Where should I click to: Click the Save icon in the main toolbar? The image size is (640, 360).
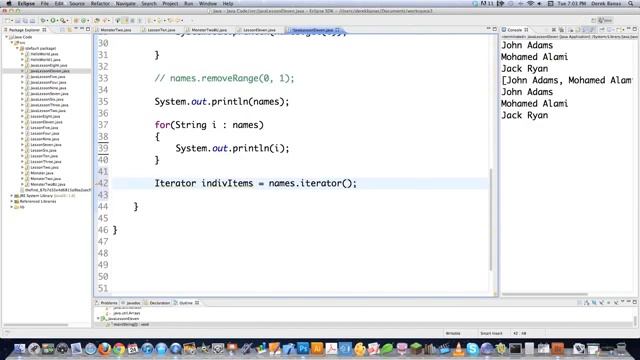(x=18, y=20)
